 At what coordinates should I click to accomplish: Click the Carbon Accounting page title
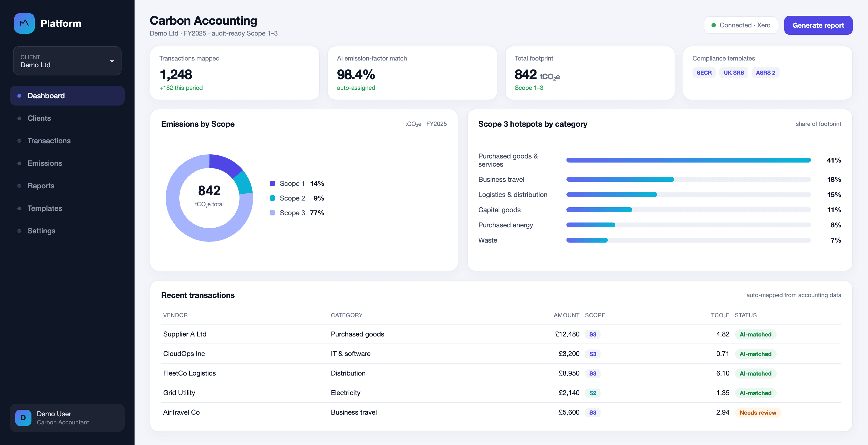pyautogui.click(x=203, y=21)
